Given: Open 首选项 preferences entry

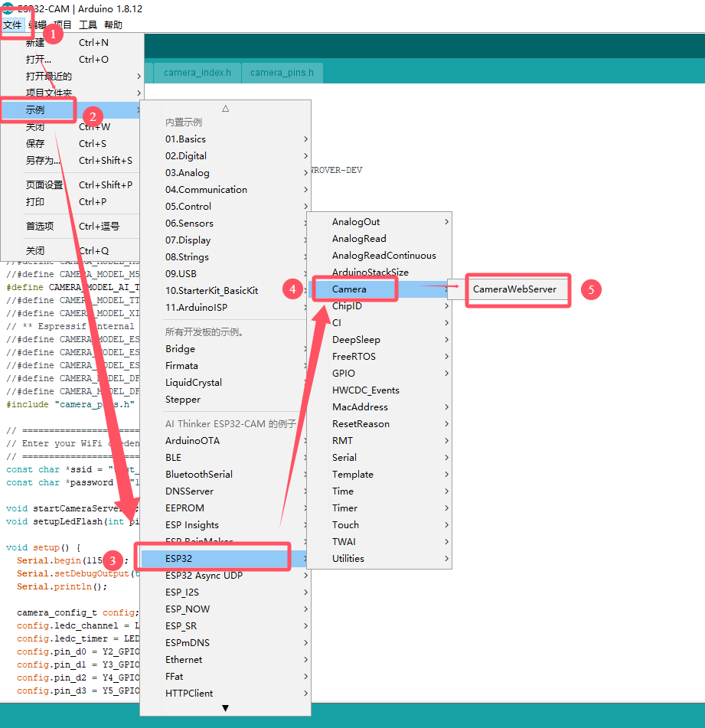Looking at the screenshot, I should pos(72,226).
